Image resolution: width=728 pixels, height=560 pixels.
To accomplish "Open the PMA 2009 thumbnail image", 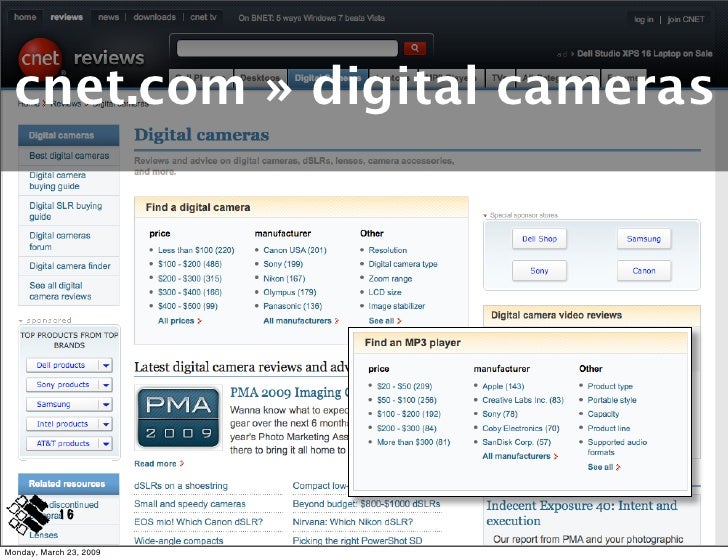I will (x=178, y=417).
